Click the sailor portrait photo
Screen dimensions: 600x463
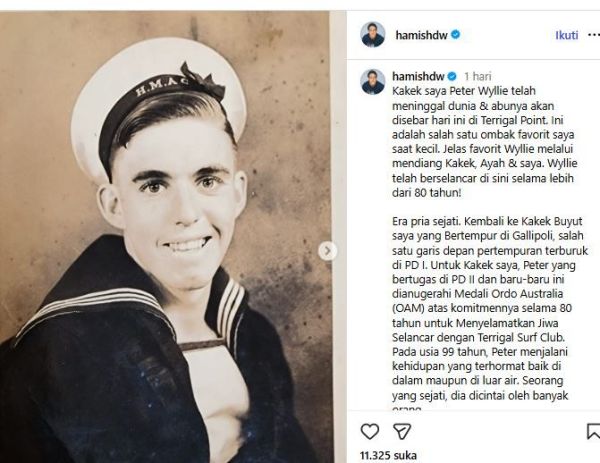[165, 237]
